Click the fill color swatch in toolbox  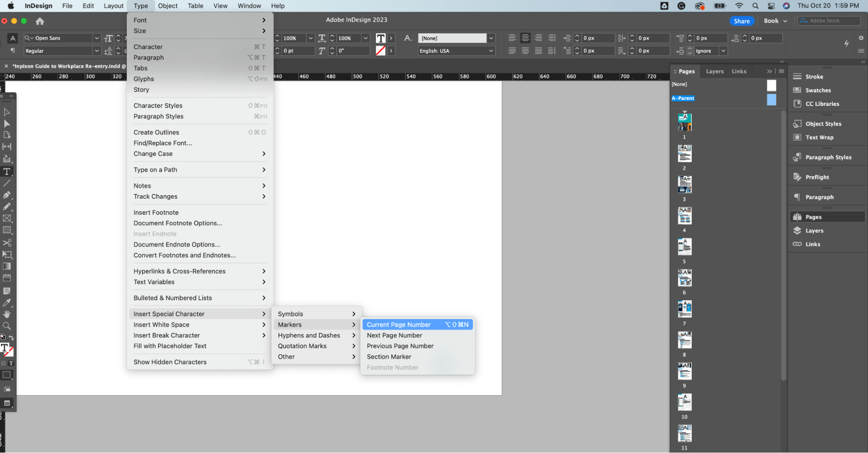pos(5,348)
